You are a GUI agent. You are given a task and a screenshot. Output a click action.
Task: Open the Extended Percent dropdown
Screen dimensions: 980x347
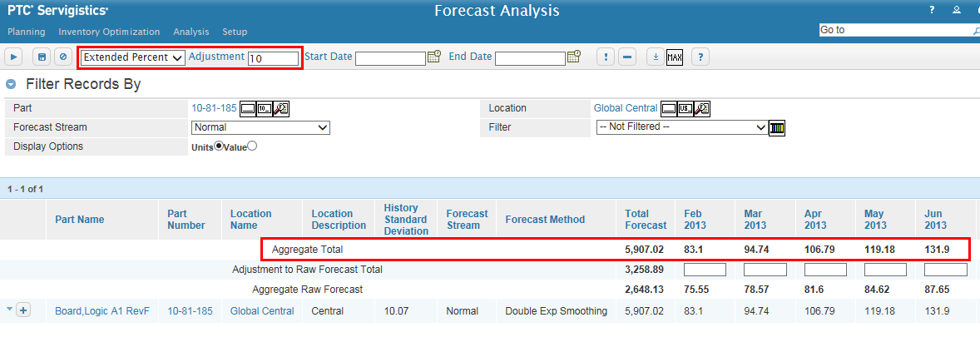132,57
